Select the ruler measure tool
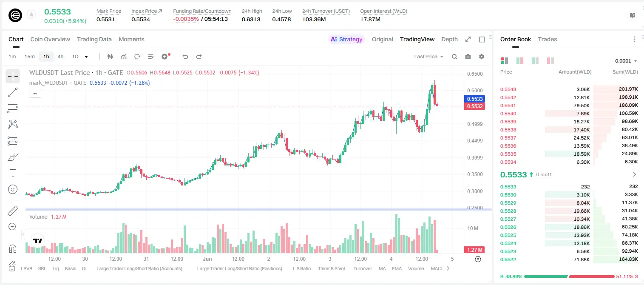644x285 pixels. [x=13, y=211]
